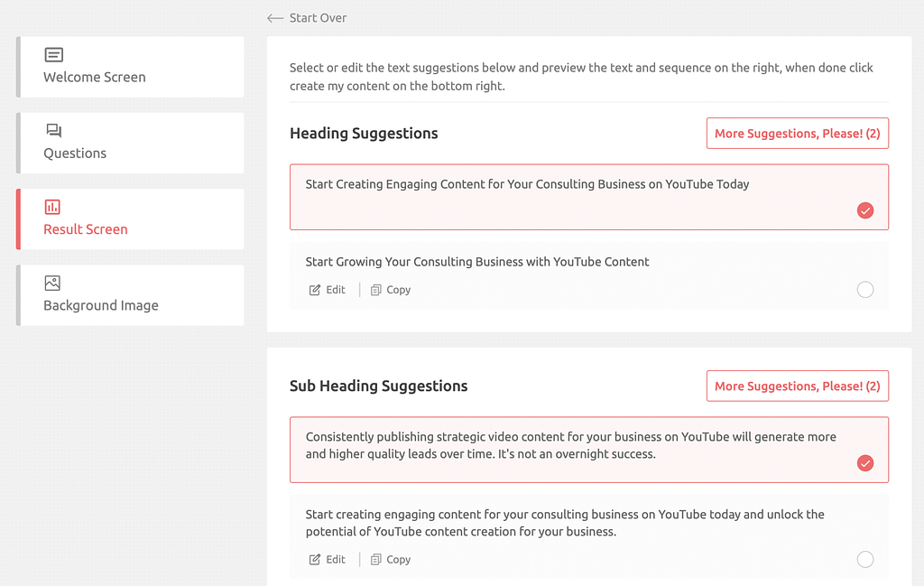
Task: Click Edit pencil icon under second heading suggestion
Action: (x=315, y=290)
